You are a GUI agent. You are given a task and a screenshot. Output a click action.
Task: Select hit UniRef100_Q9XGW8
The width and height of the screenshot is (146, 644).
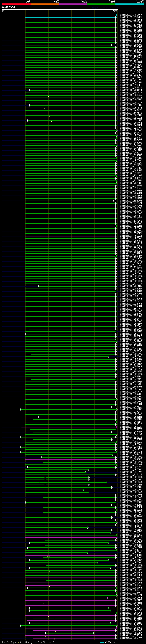[x=131, y=45]
